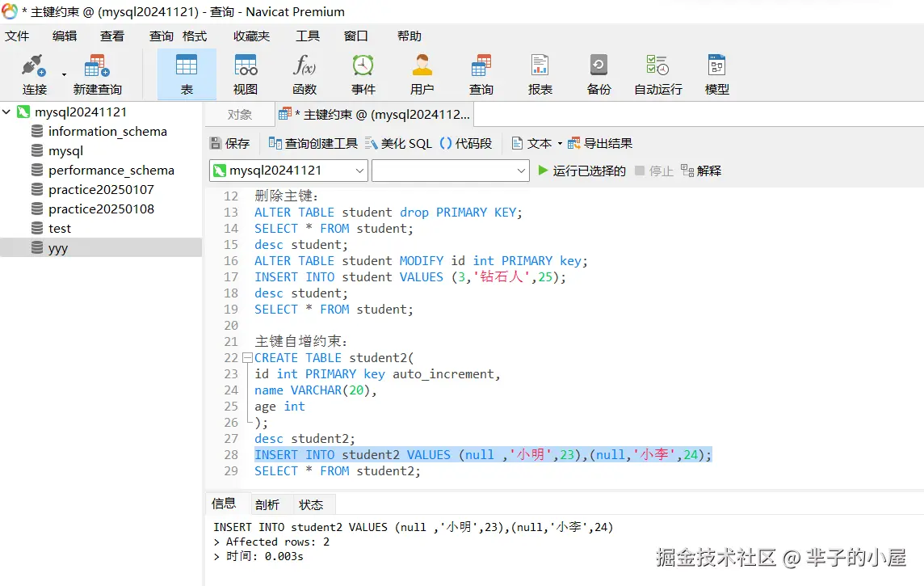The image size is (924, 586).
Task: Run the selected statement (运行已选择的)
Action: 582,171
